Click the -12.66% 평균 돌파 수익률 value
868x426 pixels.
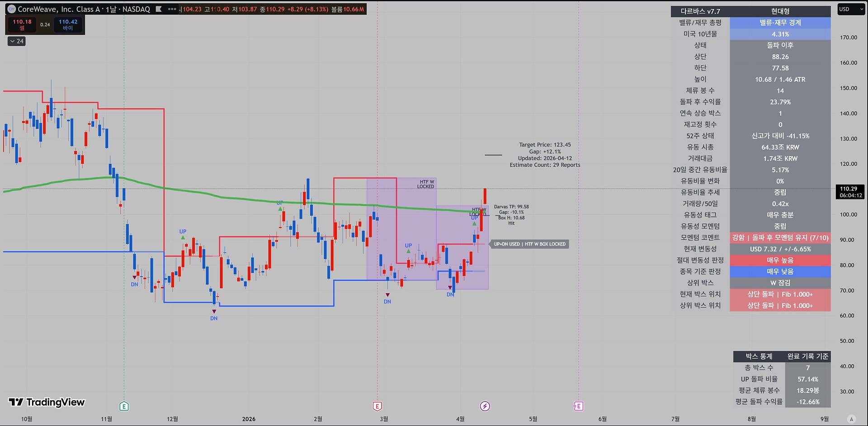point(808,402)
